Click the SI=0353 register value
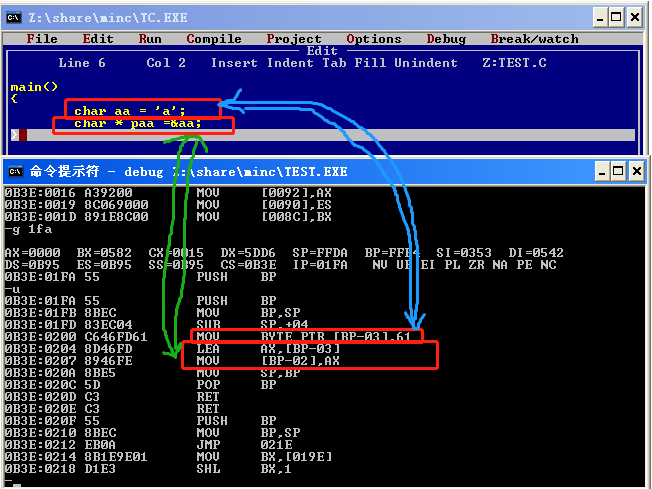652x489 pixels. coord(464,253)
